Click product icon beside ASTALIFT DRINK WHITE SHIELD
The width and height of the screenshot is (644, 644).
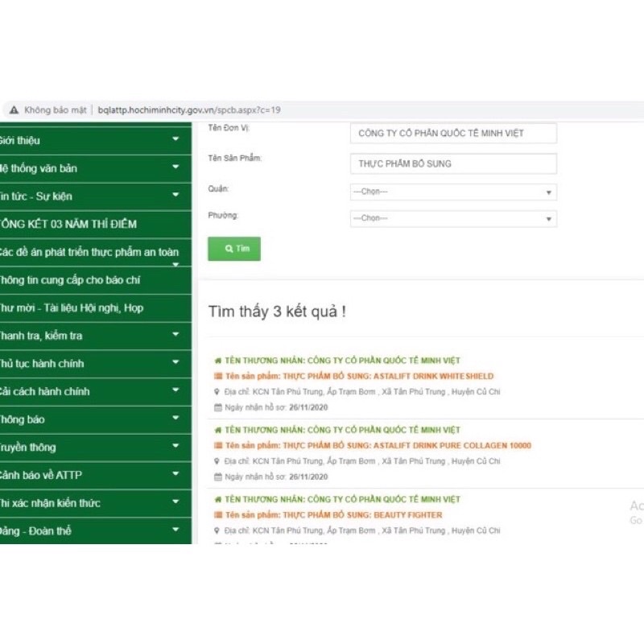(218, 376)
